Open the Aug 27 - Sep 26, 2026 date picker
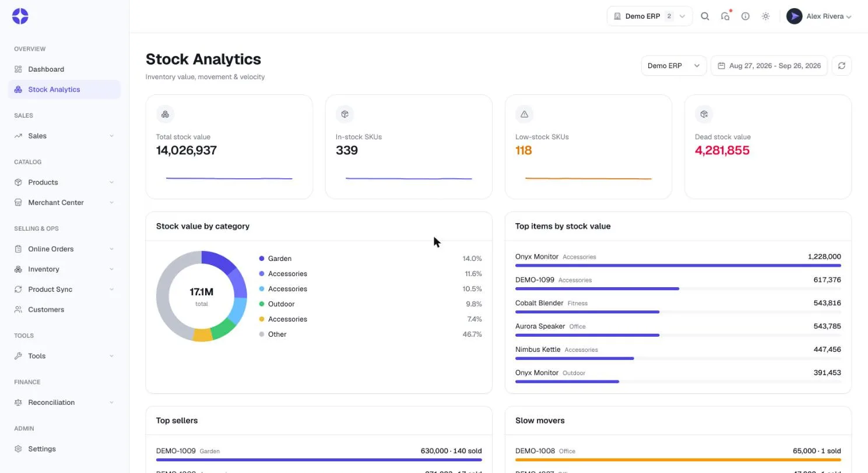The height and width of the screenshot is (473, 868). 769,66
